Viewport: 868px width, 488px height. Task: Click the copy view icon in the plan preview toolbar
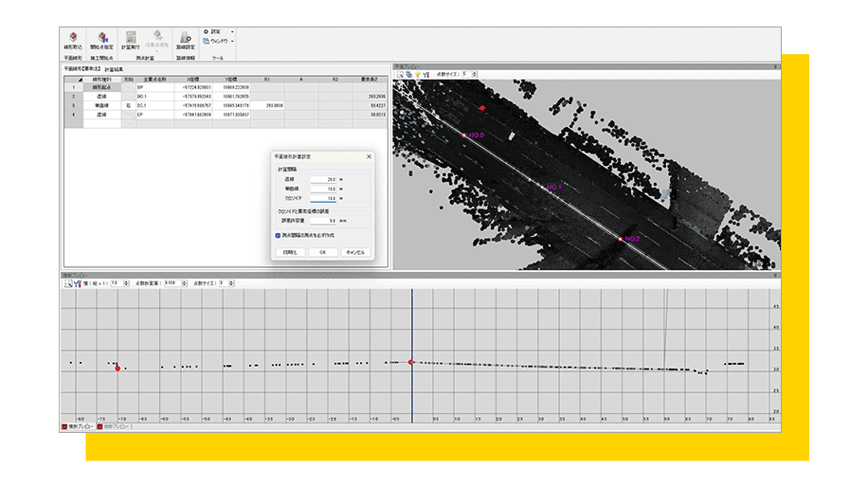coord(409,75)
